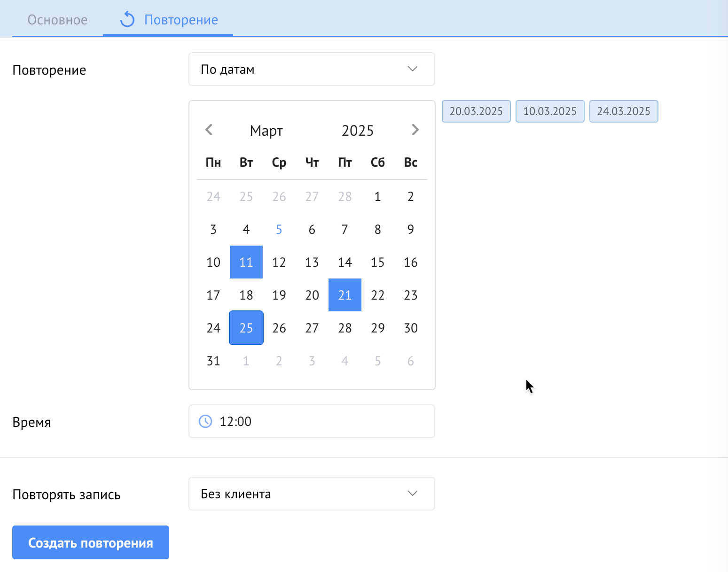728x572 pixels.
Task: Click the Март month selector
Action: point(266,131)
